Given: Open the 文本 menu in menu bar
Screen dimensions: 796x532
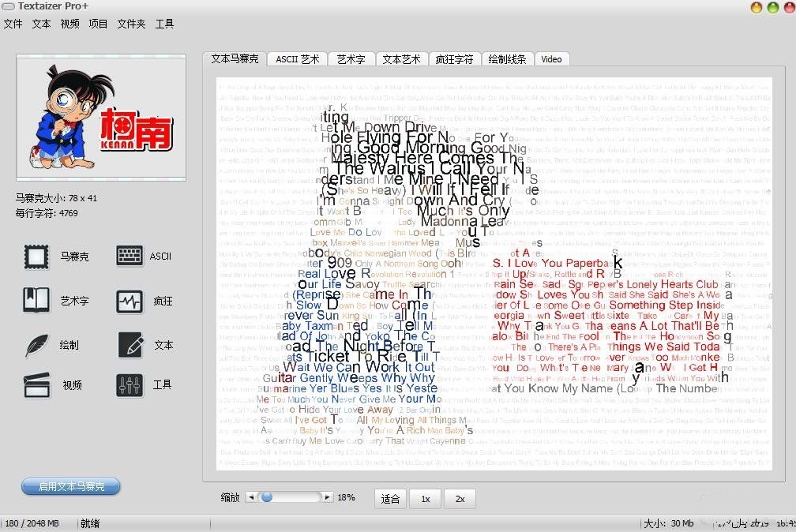Looking at the screenshot, I should pos(41,24).
